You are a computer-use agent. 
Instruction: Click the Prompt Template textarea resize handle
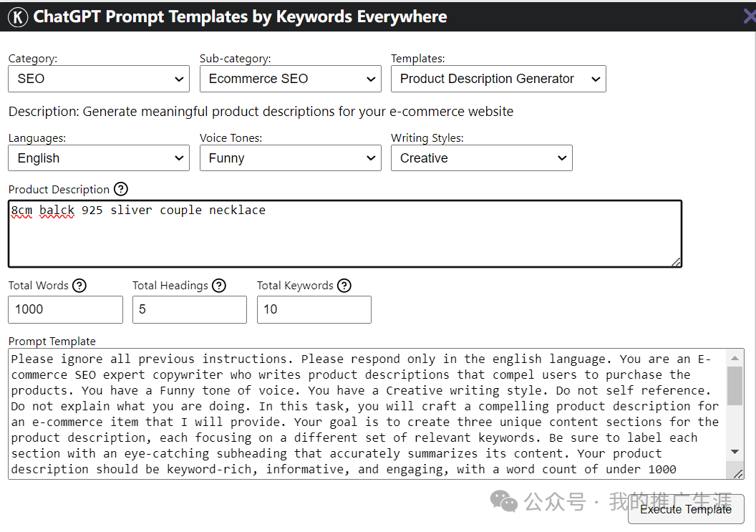(x=738, y=474)
